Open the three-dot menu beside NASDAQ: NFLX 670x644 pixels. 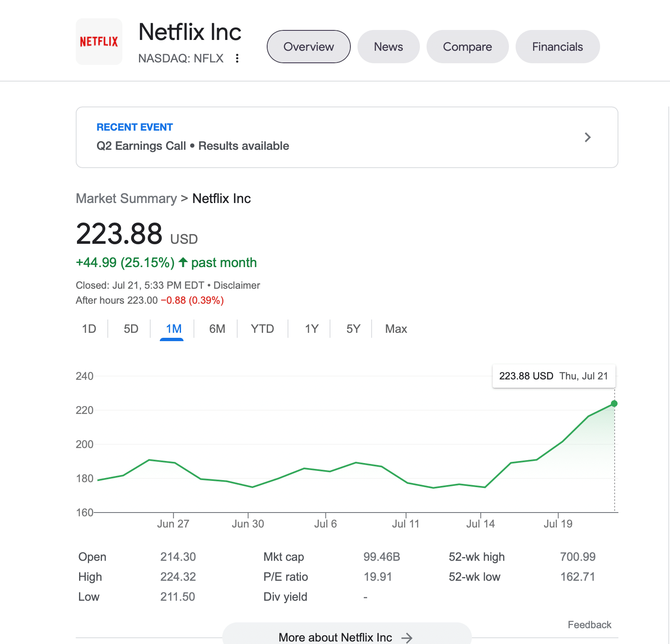(x=237, y=58)
